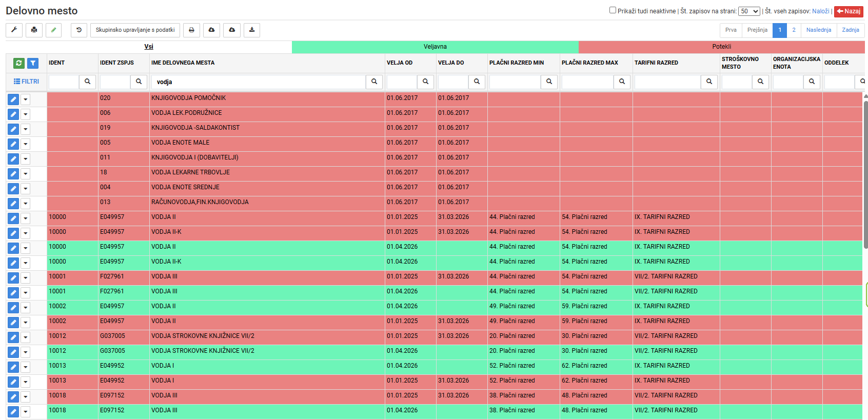Focus the TARIFNI RAZRED filter input
Viewport: 868px width, 420px height.
click(x=667, y=82)
